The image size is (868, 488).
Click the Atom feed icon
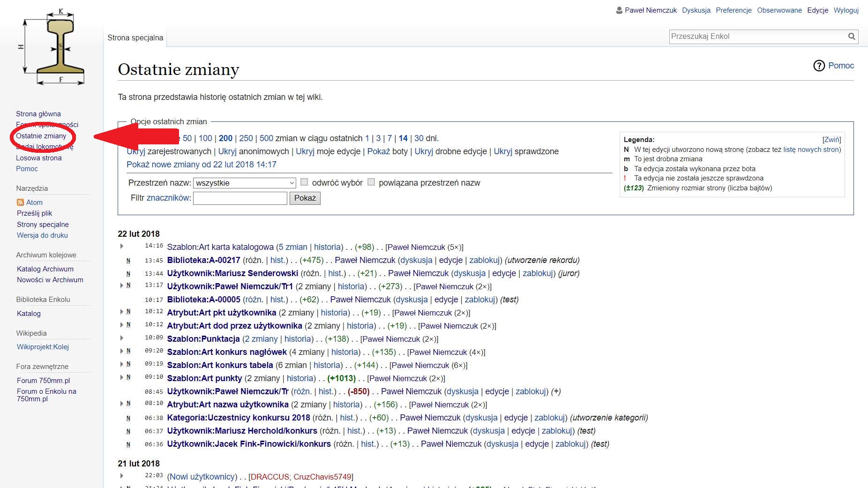point(20,202)
